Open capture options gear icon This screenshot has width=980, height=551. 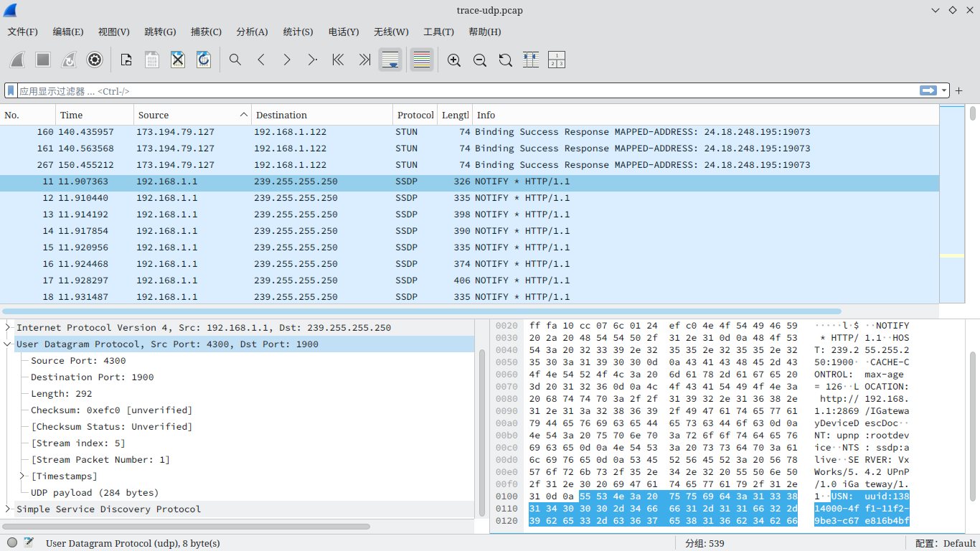95,60
